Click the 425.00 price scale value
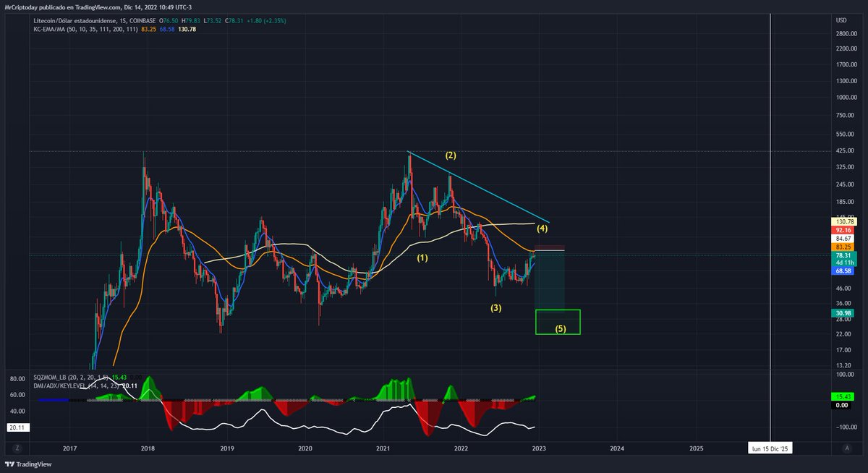Screen dimensions: 868x473 [845, 151]
